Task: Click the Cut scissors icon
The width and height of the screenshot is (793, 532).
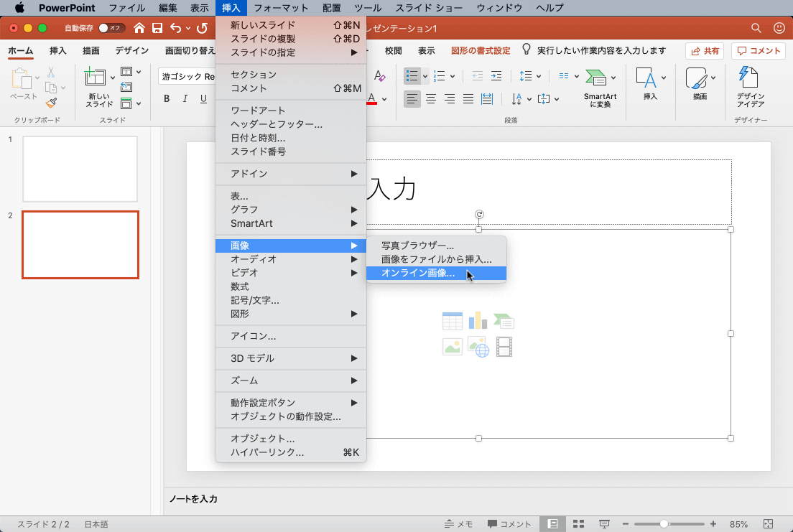Action: [x=51, y=73]
